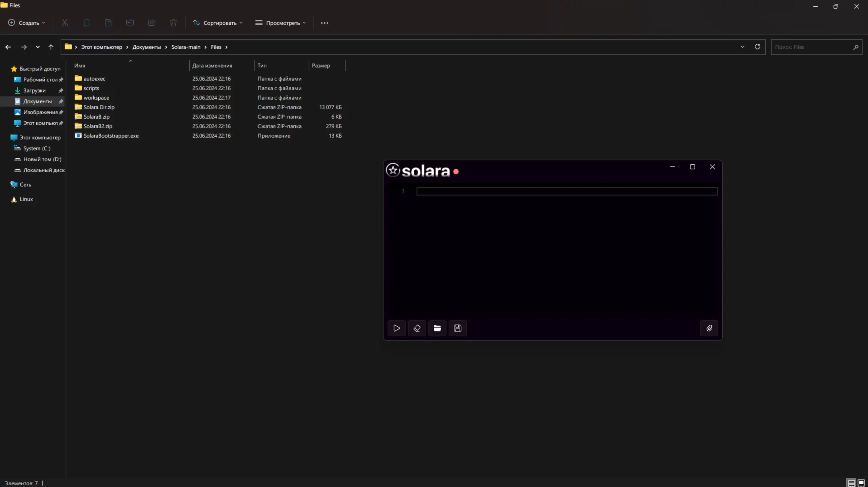Expand the address bar history chevron
Viewport: 868px width, 487px height.
(x=742, y=47)
